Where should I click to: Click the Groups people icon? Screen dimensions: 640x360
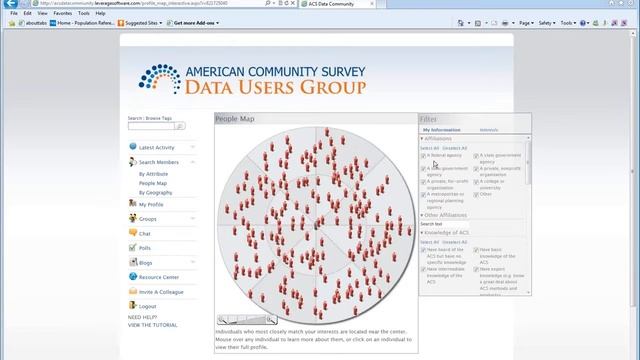[x=133, y=218]
